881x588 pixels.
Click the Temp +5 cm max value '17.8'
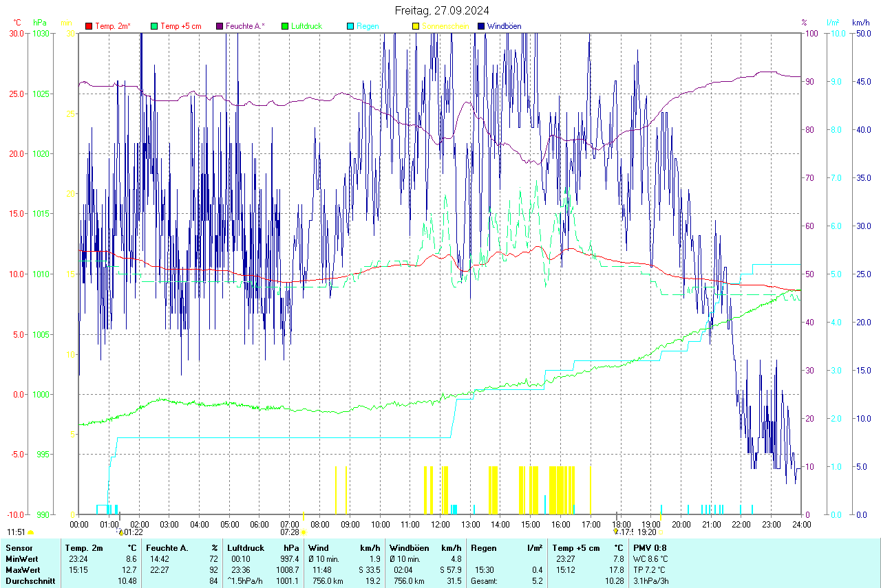point(615,570)
